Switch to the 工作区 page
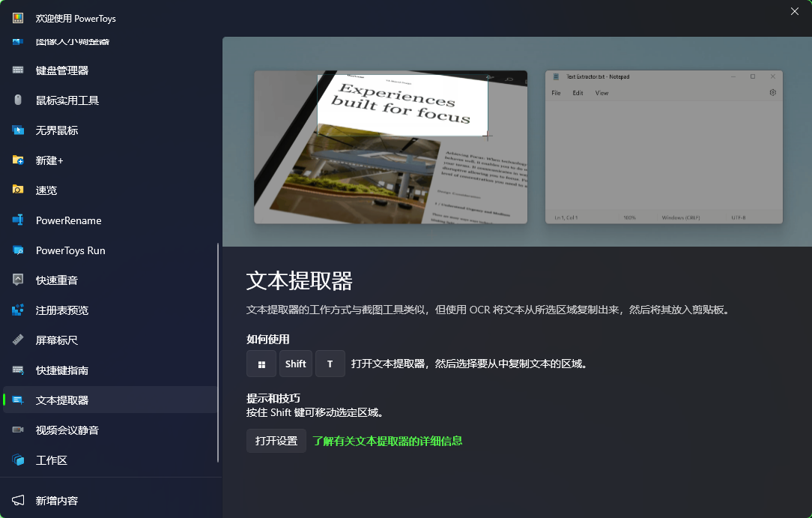Screen dimensions: 812x518 [x=110, y=460]
